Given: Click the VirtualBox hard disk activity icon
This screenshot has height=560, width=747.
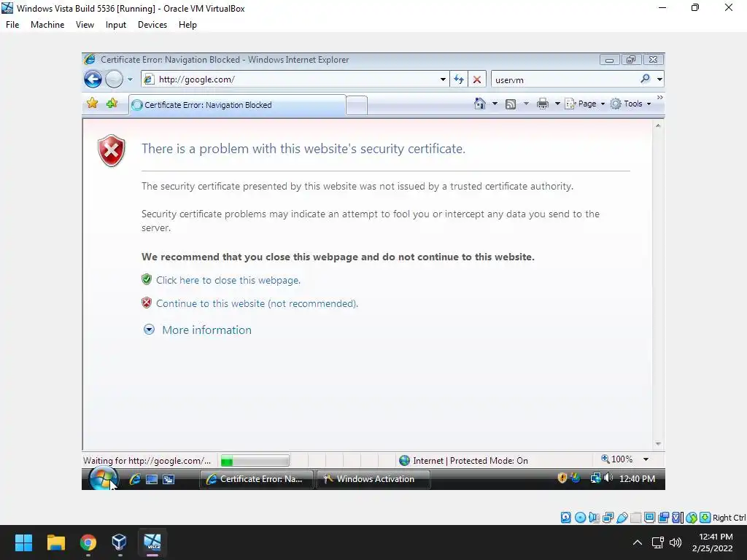Looking at the screenshot, I should pyautogui.click(x=566, y=518).
